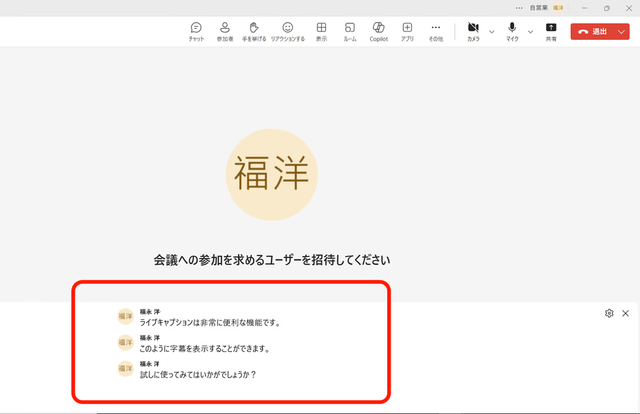The image size is (640, 414).
Task: Expand the dropdown next to 退出 button
Action: click(621, 31)
